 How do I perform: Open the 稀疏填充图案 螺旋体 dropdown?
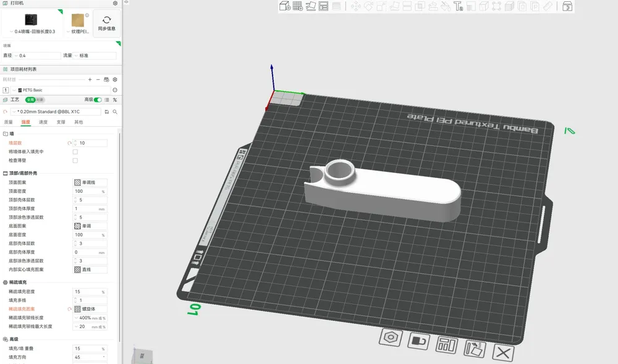[90, 309]
